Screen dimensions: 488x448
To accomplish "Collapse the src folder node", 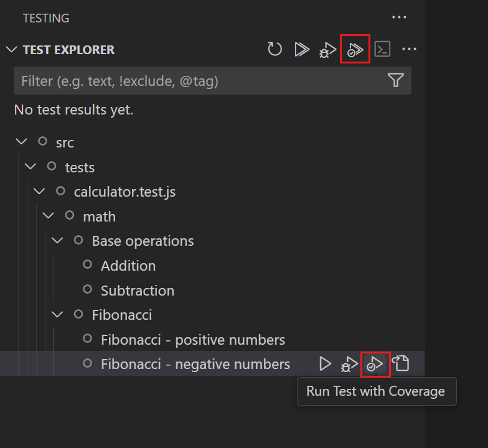I will pos(21,142).
